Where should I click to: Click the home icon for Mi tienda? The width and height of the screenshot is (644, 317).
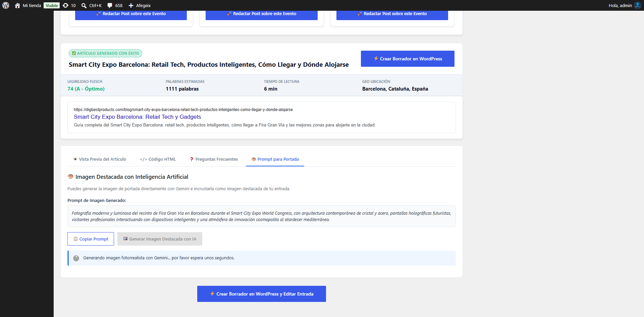click(17, 5)
